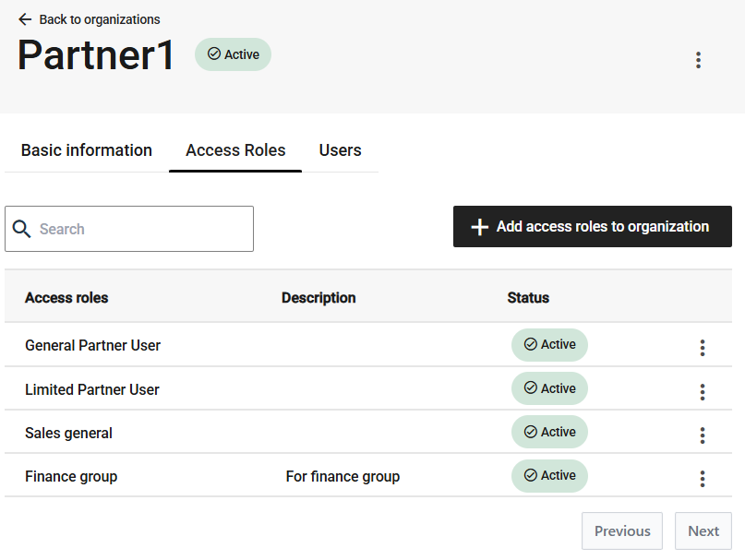This screenshot has width=745, height=560.
Task: Click the plus icon on the add roles button
Action: 479,226
